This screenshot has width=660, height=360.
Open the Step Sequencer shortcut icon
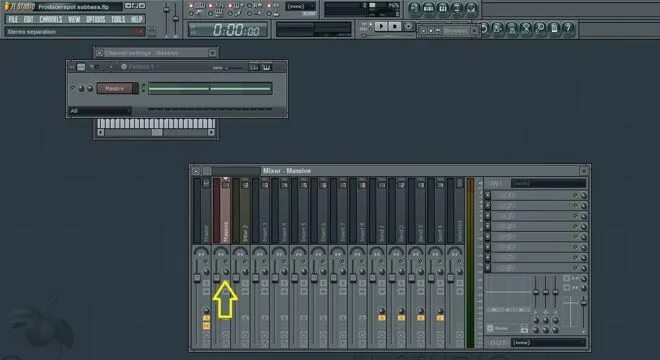[428, 8]
